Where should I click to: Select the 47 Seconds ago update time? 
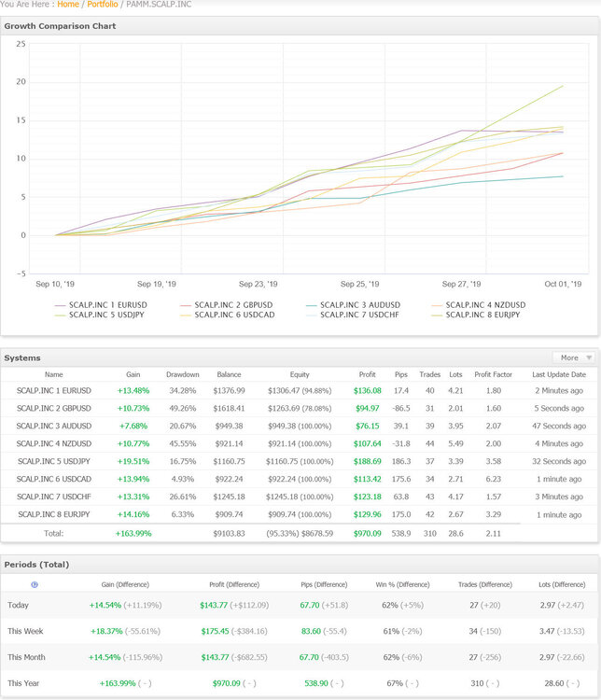point(559,426)
